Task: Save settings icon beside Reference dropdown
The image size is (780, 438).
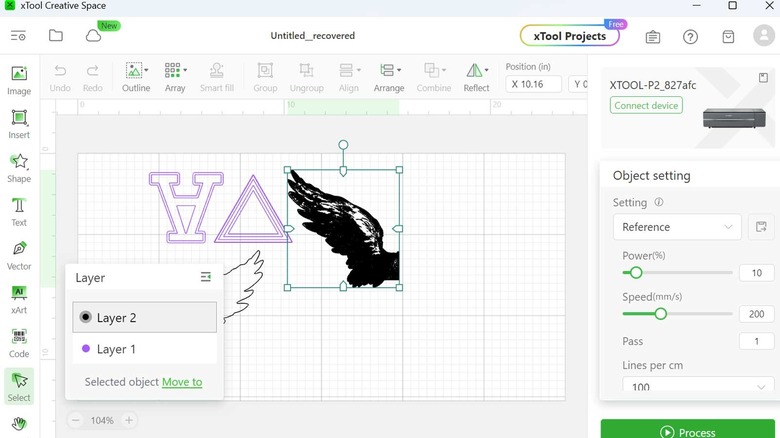Action: [761, 227]
